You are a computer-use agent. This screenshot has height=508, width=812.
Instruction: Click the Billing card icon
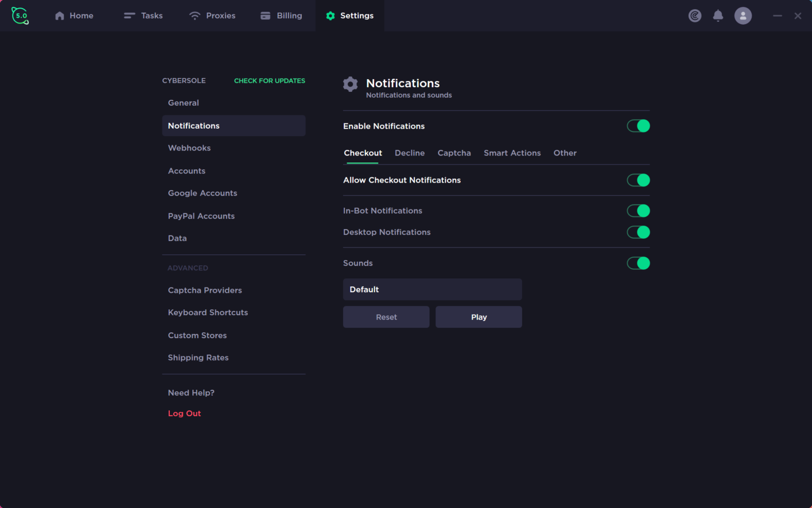pos(265,15)
